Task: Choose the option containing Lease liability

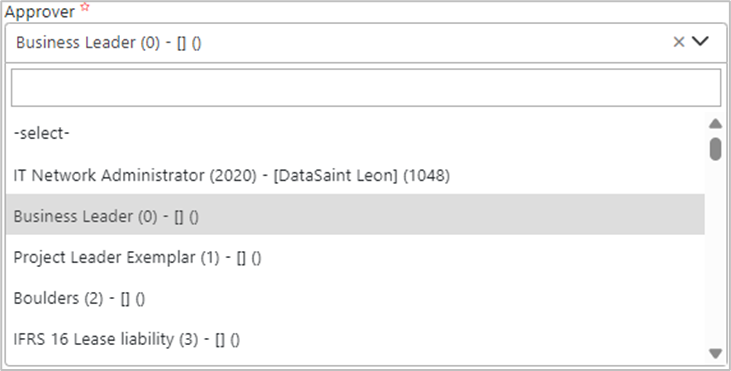Action: point(355,339)
